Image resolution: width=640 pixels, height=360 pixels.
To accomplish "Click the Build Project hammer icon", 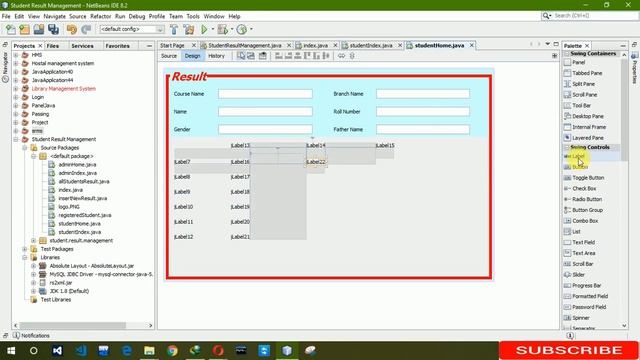I will pyautogui.click(x=174, y=29).
